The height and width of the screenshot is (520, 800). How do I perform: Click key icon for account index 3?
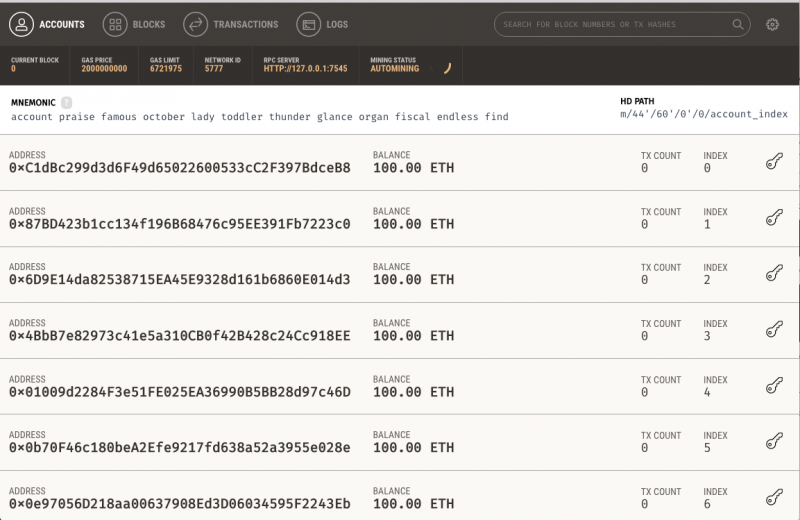click(773, 329)
